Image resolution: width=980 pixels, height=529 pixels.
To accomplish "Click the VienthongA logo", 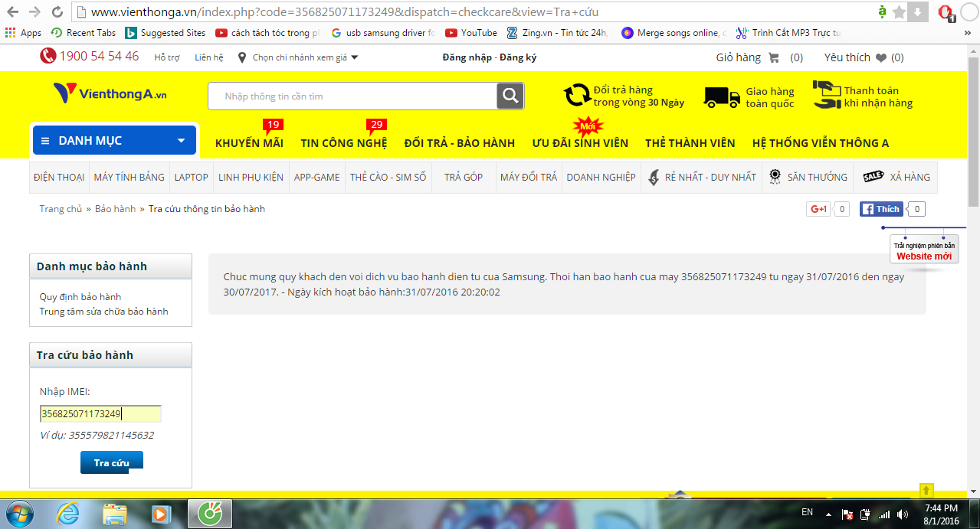I will 110,93.
